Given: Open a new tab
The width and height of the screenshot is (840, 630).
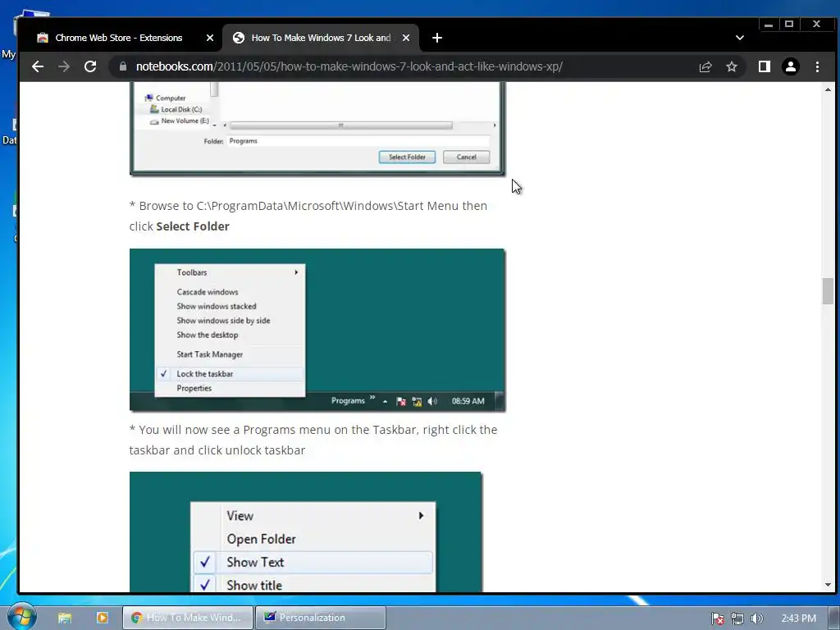Looking at the screenshot, I should 437,38.
